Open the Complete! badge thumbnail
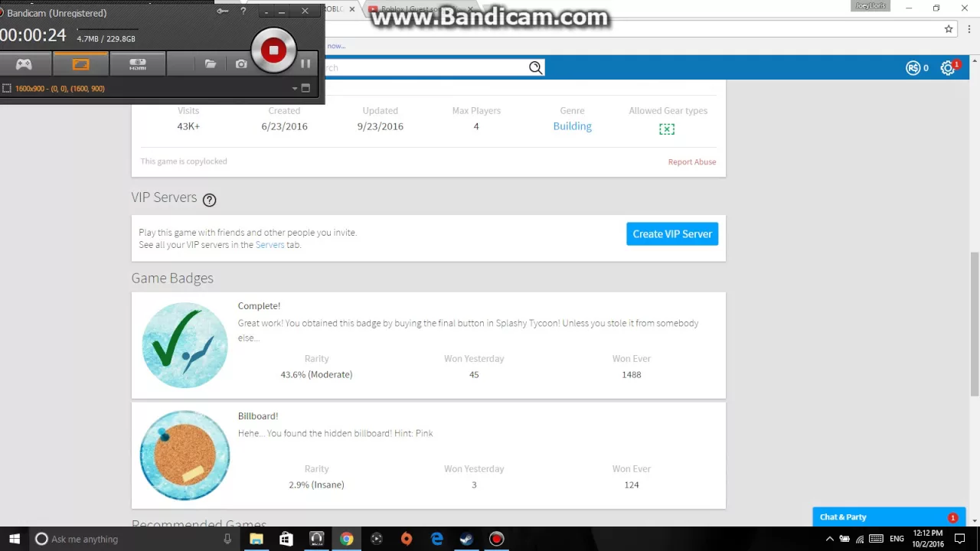 pos(185,345)
